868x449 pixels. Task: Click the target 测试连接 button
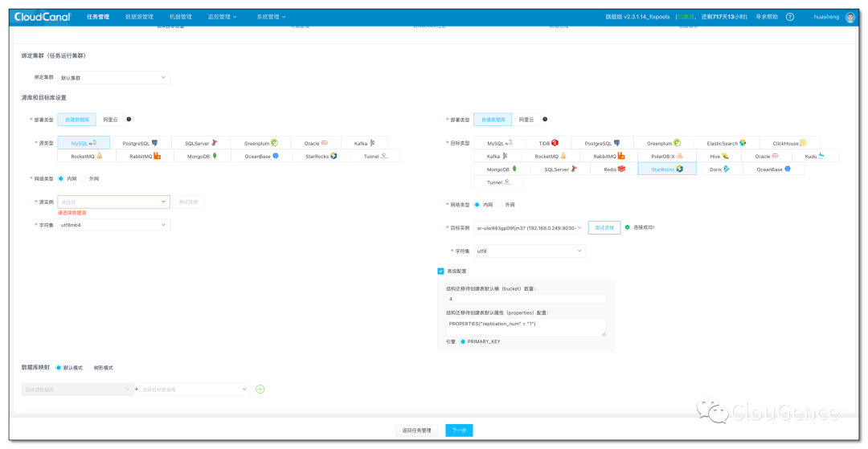point(604,228)
